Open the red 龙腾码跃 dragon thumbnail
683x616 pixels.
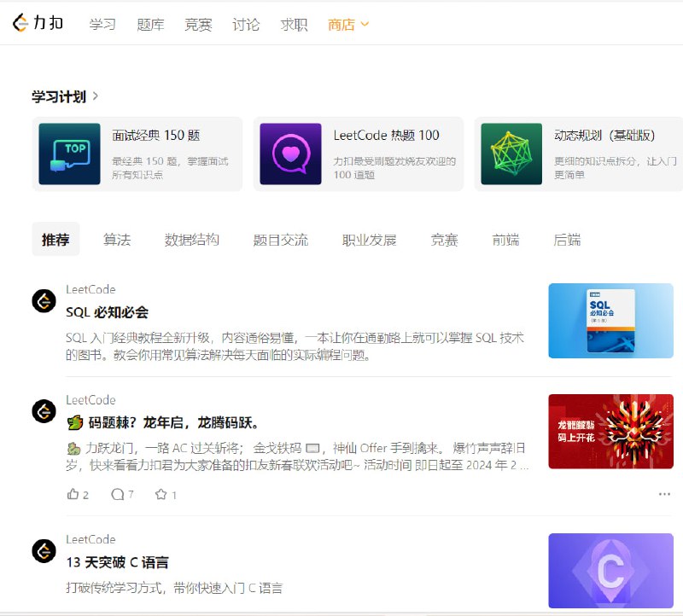point(610,432)
